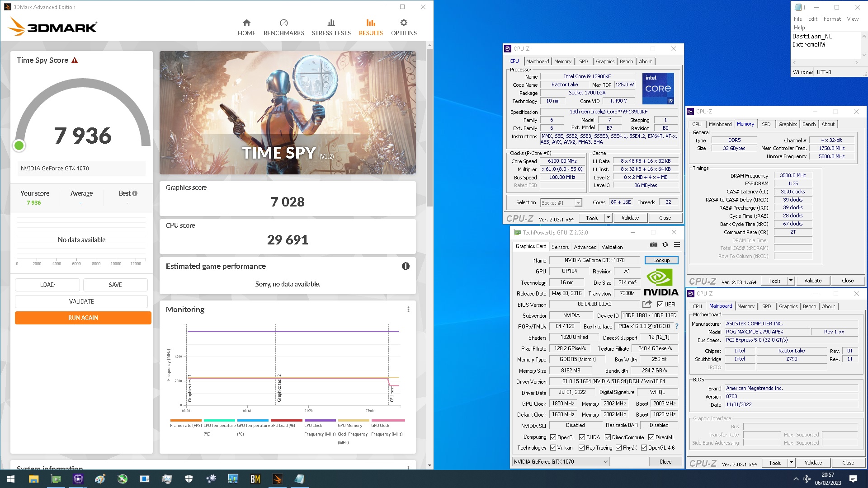Click the Time Spy score warning triangle
Image resolution: width=868 pixels, height=488 pixels.
[x=75, y=61]
